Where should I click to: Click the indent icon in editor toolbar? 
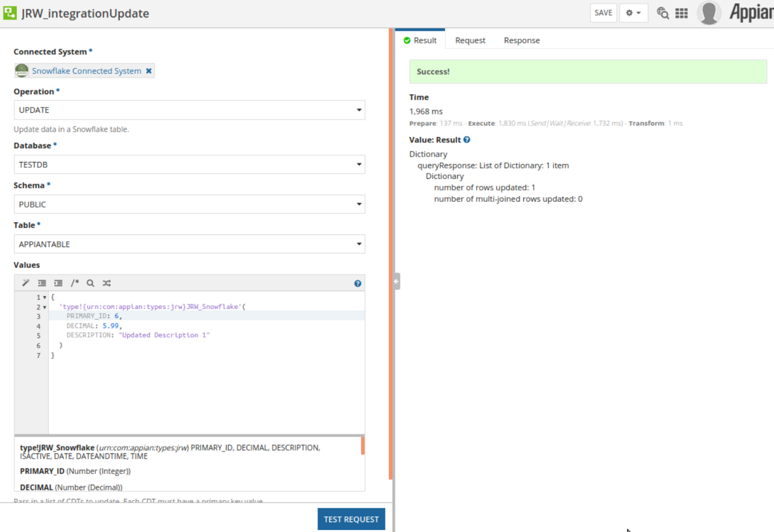click(x=58, y=283)
